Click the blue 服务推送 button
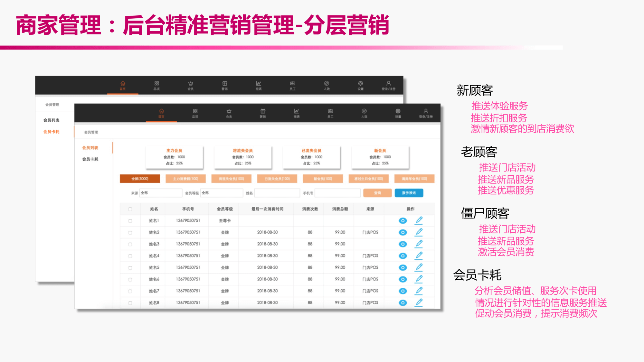Viewport: 644px width, 362px height. (x=409, y=193)
